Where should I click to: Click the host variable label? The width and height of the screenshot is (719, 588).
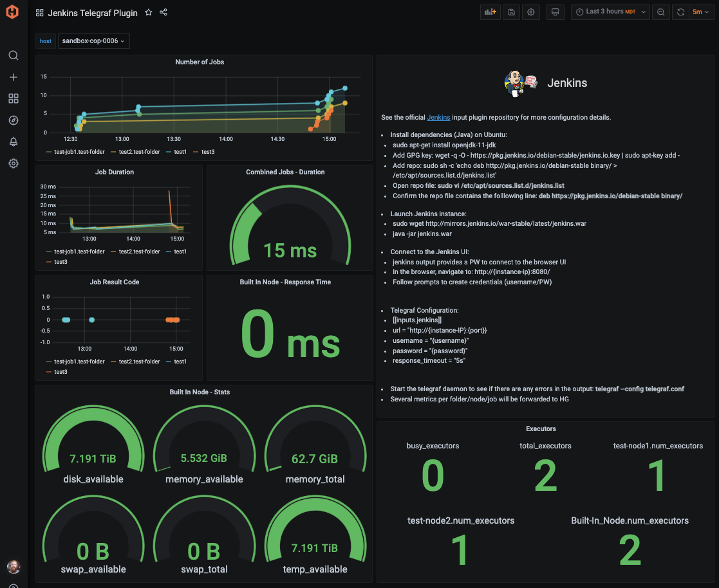coord(46,41)
